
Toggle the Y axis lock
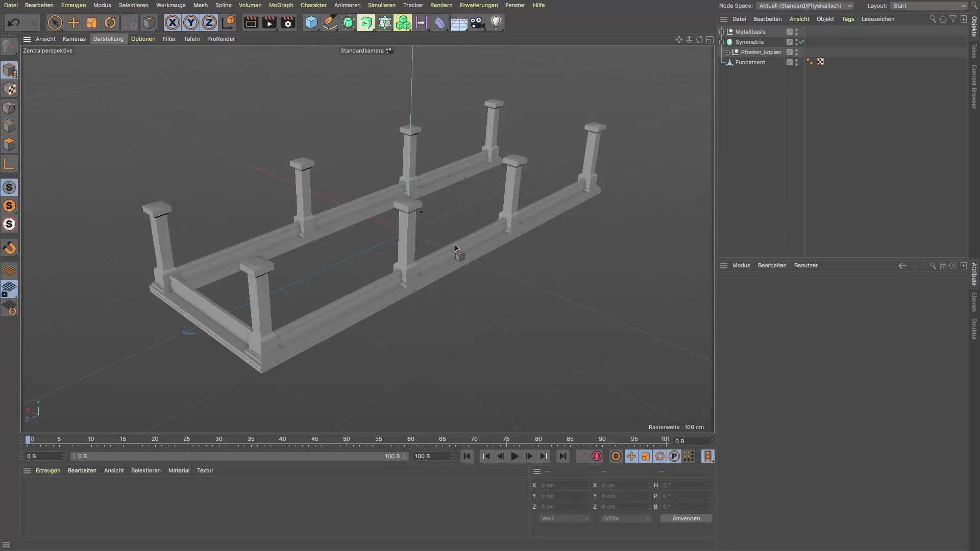[191, 22]
